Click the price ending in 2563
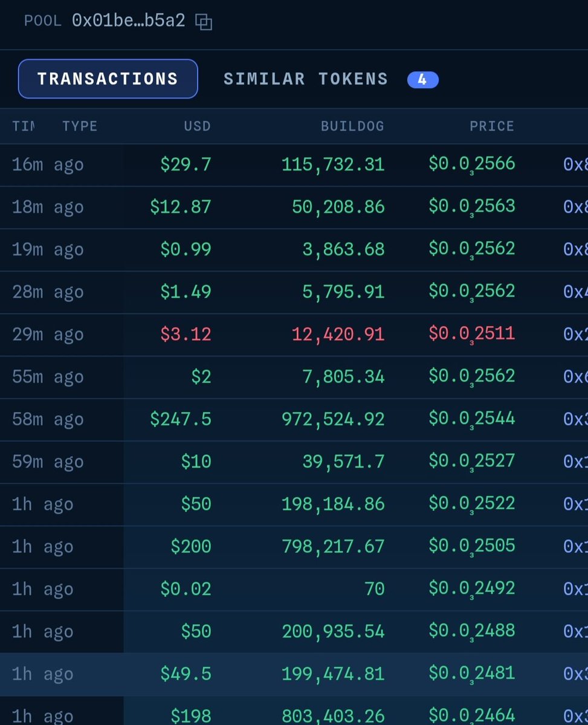 (472, 207)
